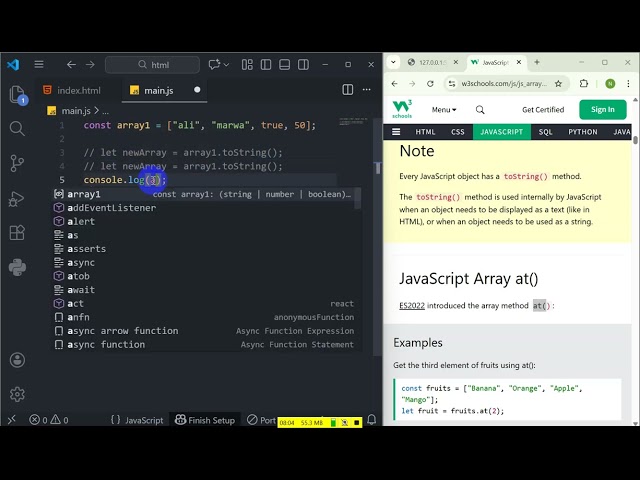Open the w3schools Menu dropdown
The height and width of the screenshot is (480, 640).
click(x=444, y=110)
